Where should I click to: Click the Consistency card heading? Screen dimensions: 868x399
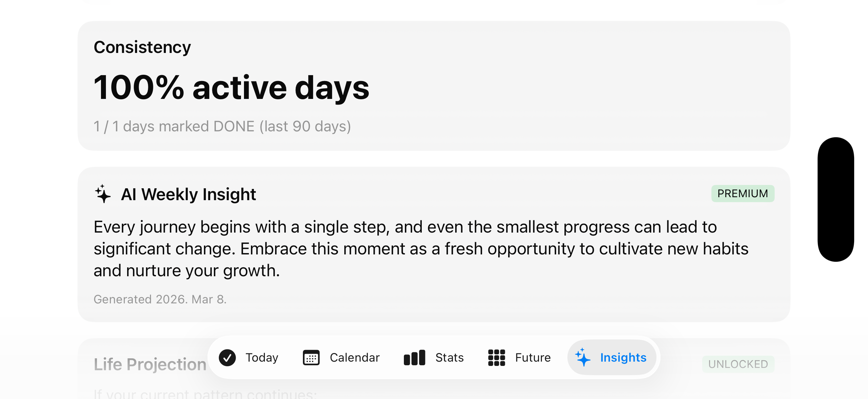(142, 47)
